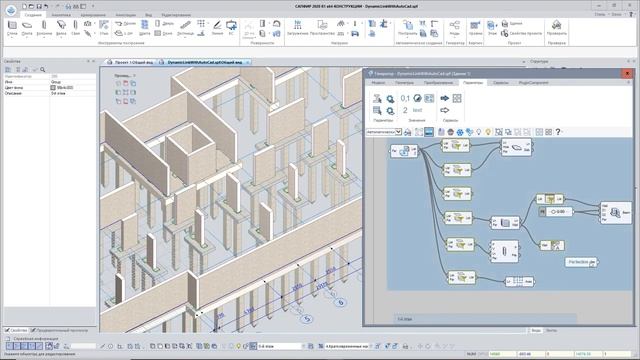Switch to the Армирование ribbon tab
The image size is (640, 360).
(x=93, y=15)
